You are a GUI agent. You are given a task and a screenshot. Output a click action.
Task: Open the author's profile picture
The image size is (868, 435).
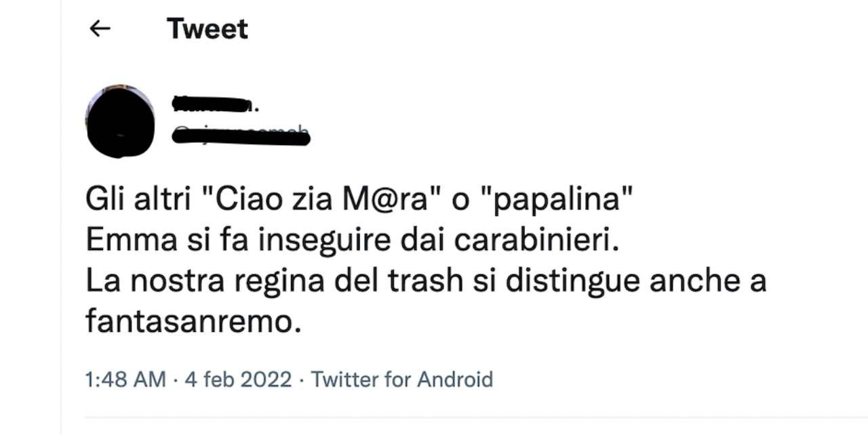[x=121, y=121]
